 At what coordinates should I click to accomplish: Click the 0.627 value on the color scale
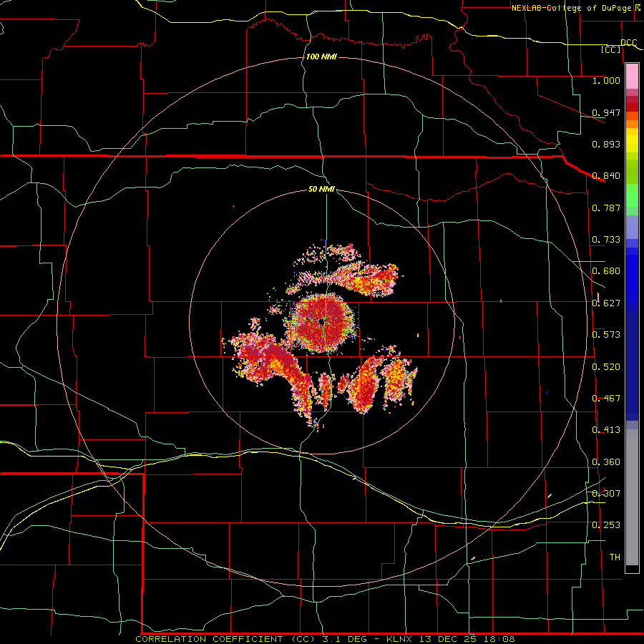point(606,303)
